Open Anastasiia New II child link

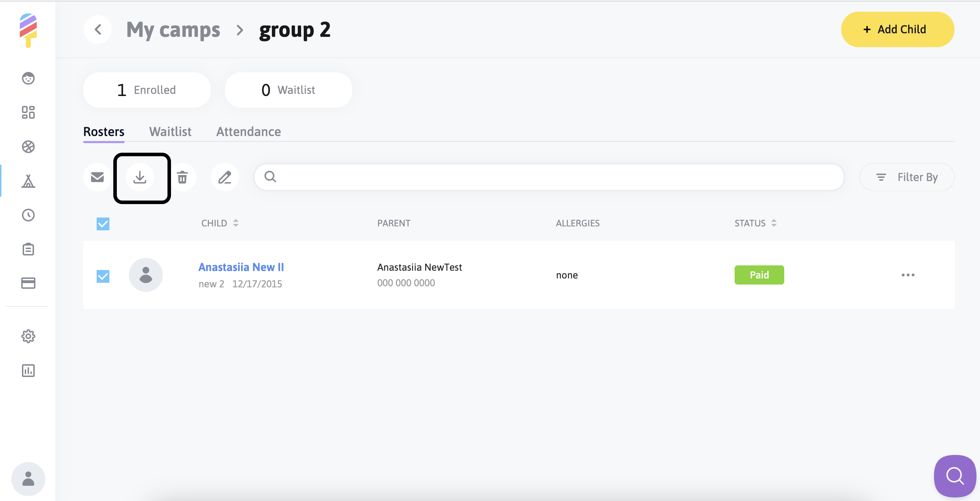(x=241, y=267)
